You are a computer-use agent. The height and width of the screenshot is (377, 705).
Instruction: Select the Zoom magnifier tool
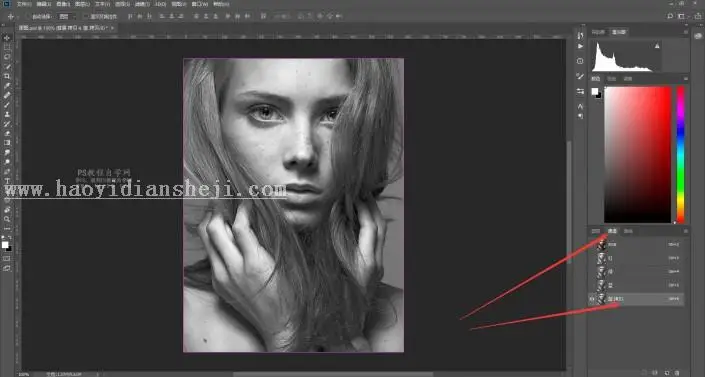click(x=7, y=219)
